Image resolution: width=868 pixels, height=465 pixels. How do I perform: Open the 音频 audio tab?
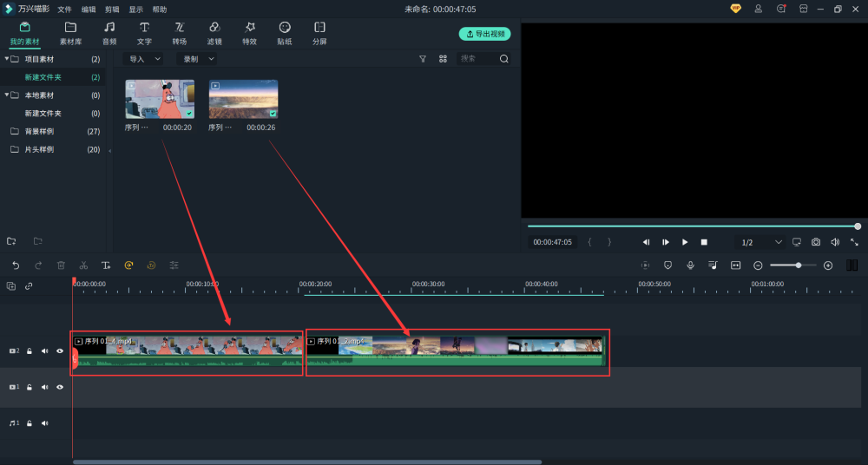109,34
